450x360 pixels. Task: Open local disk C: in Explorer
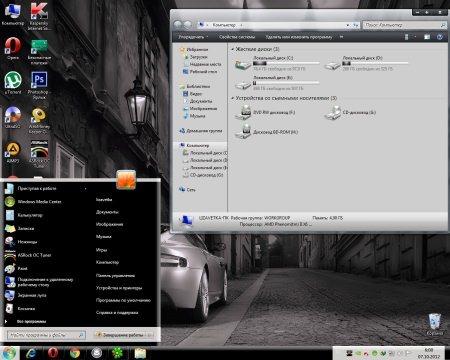tap(277, 63)
